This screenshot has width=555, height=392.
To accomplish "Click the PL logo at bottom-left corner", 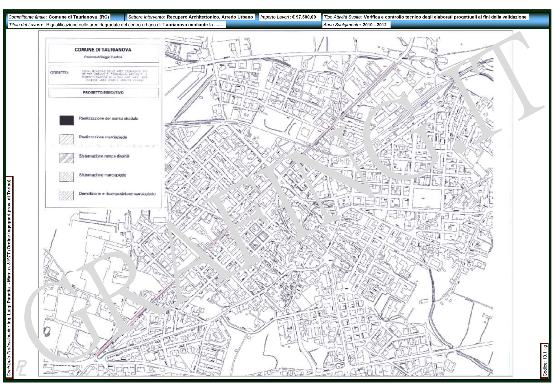I will tap(21, 368).
